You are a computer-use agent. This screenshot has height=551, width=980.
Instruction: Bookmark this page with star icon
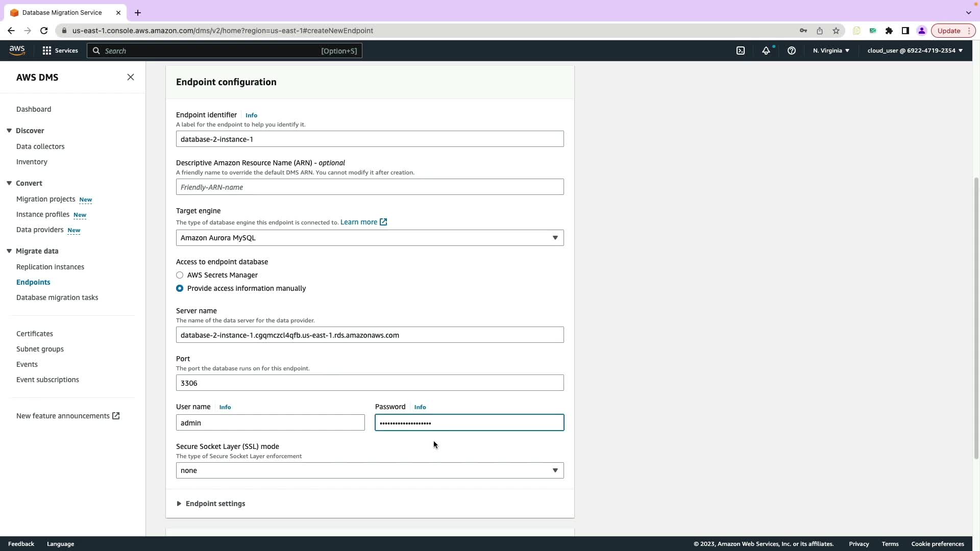point(836,31)
